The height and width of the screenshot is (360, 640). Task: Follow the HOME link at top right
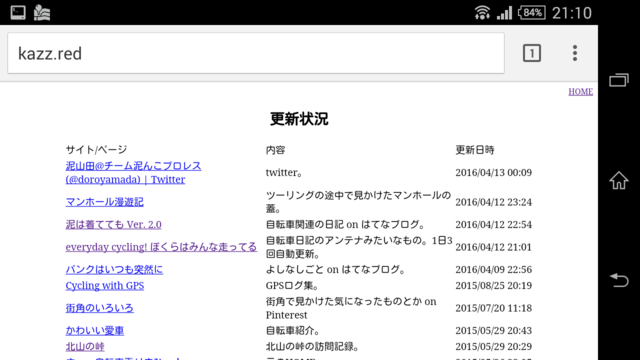point(580,92)
